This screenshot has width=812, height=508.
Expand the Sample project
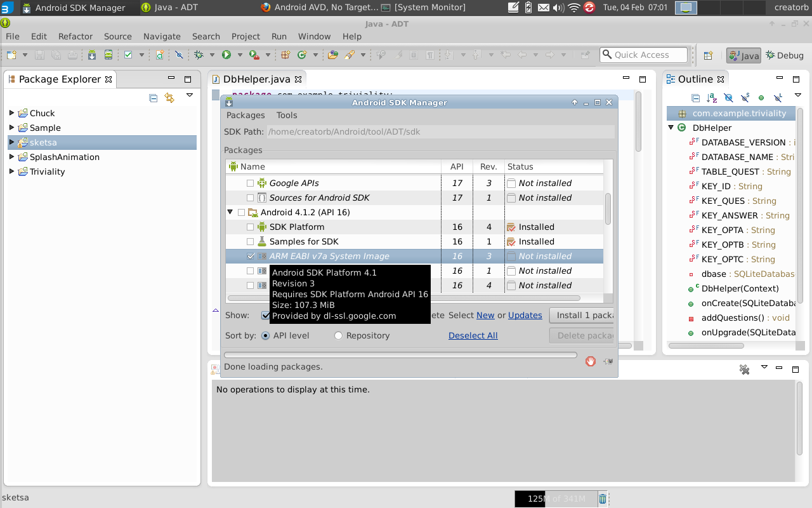pyautogui.click(x=11, y=128)
